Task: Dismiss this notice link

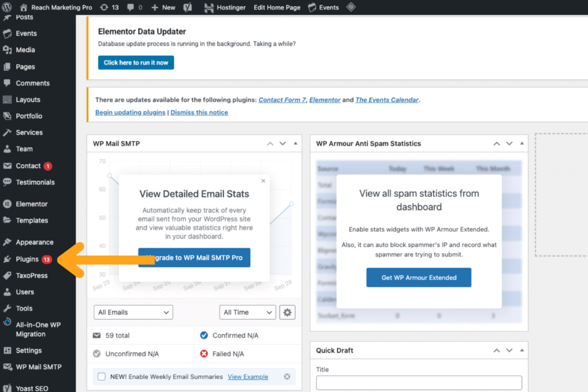Action: pos(199,112)
